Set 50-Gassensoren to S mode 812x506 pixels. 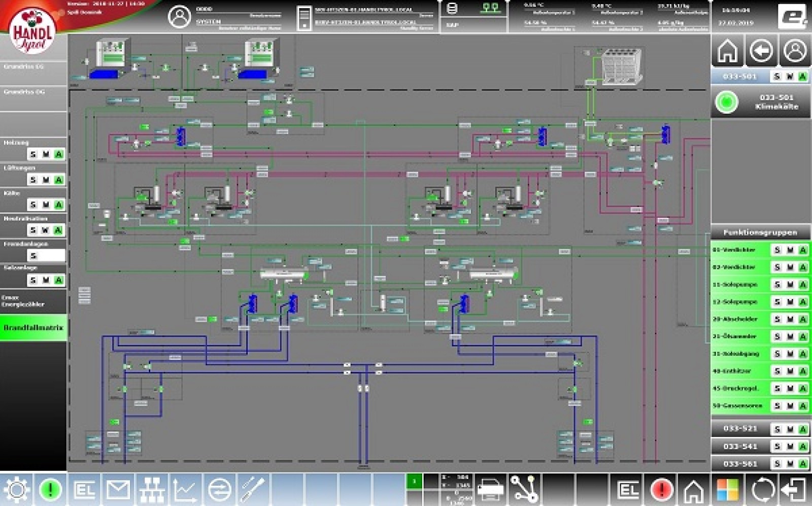click(777, 406)
